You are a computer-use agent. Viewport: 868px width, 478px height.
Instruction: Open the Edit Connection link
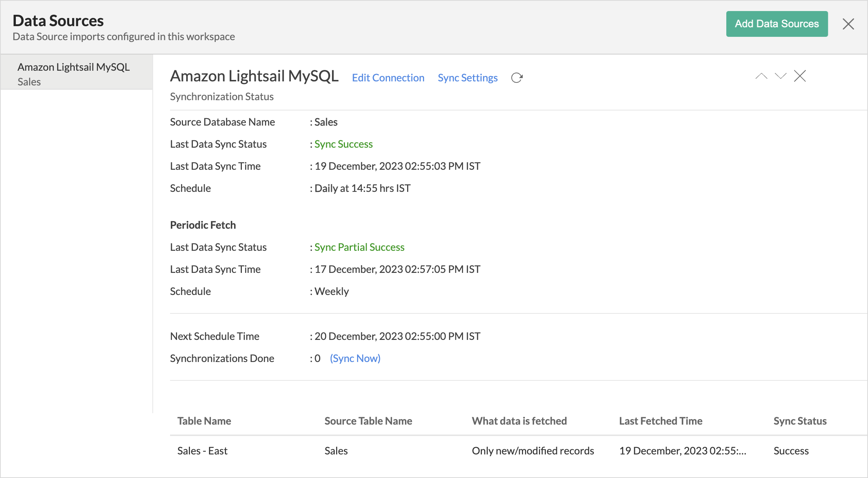(388, 78)
